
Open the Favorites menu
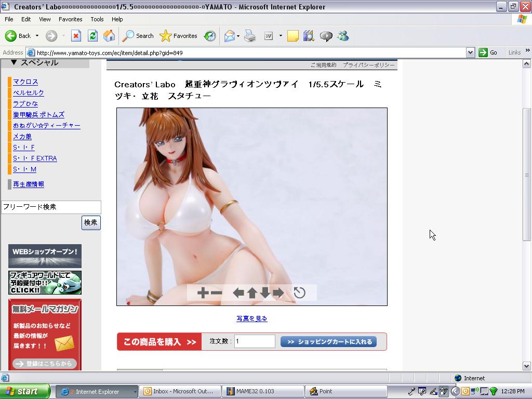pos(70,19)
